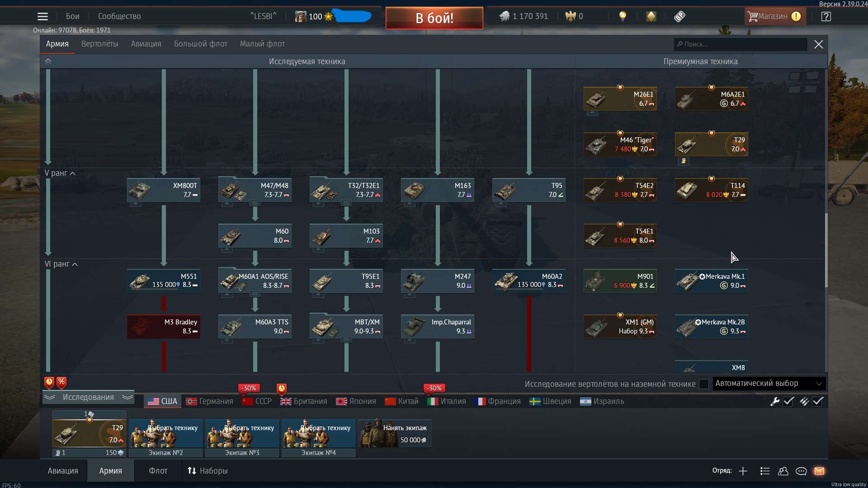Open the Автоматический выбор dropdown
This screenshot has width=868, height=488.
(769, 384)
